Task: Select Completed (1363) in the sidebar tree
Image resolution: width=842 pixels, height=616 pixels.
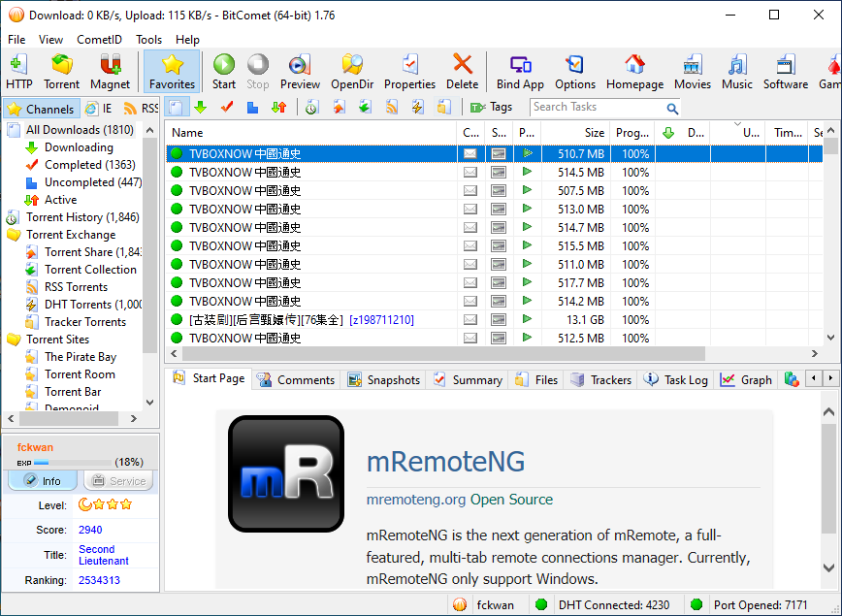Action: click(89, 165)
